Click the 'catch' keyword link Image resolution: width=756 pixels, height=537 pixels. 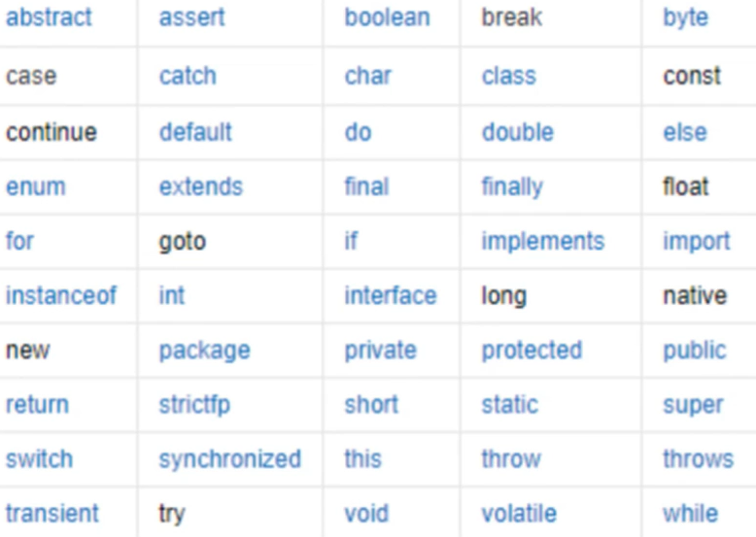point(189,76)
